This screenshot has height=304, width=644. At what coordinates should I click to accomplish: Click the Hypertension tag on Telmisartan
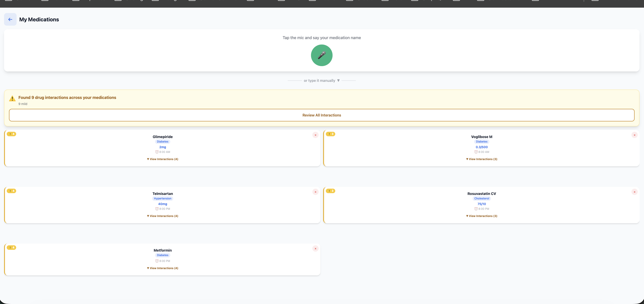tap(162, 199)
